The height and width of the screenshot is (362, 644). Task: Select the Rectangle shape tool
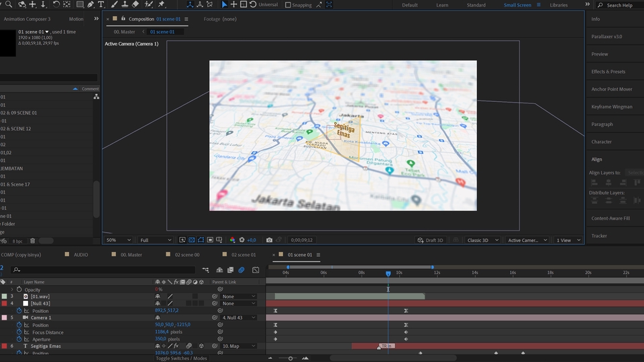click(x=80, y=4)
